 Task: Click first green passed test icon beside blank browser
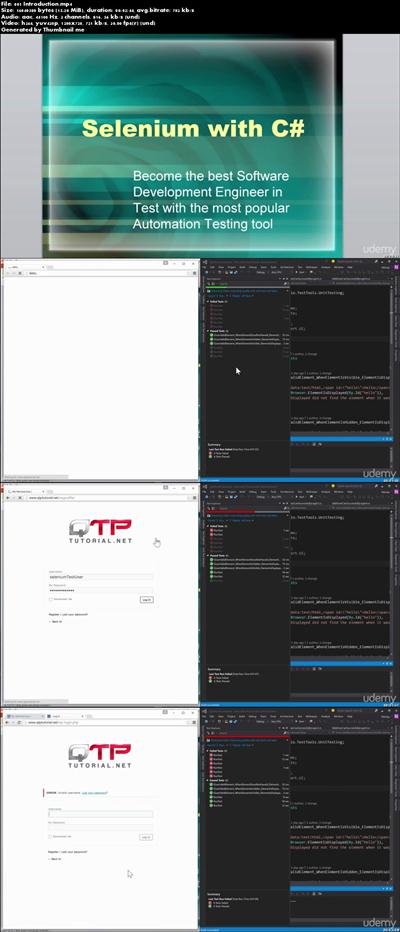click(x=212, y=335)
